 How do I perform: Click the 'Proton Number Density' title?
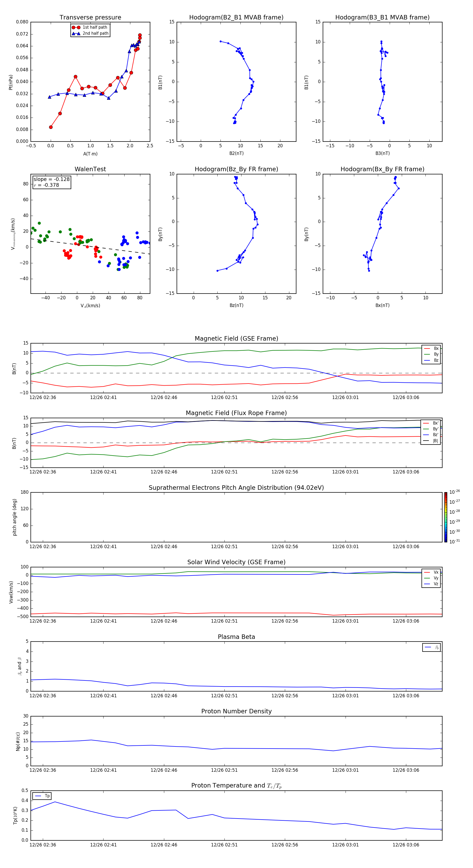(x=236, y=711)
